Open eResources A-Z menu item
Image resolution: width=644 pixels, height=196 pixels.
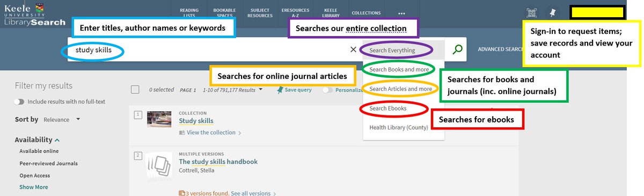coord(295,13)
